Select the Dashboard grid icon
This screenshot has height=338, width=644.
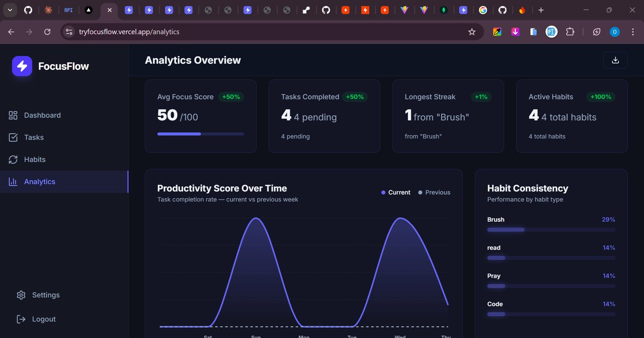click(13, 115)
